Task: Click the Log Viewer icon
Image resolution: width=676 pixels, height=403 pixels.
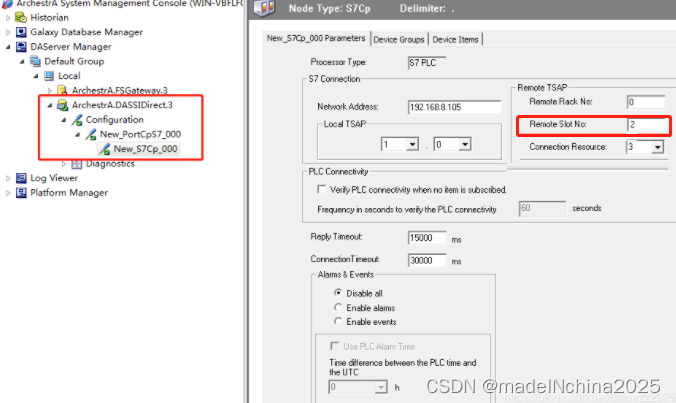Action: pos(21,178)
